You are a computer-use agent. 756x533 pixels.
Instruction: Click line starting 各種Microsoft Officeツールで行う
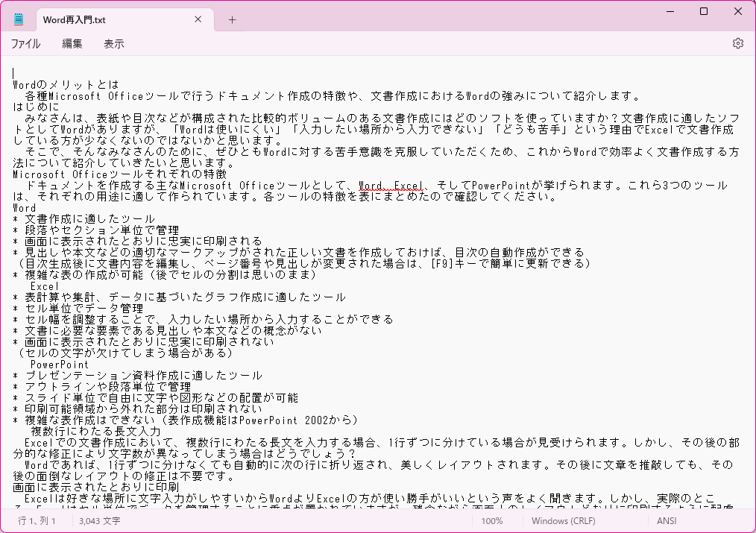[x=333, y=96]
